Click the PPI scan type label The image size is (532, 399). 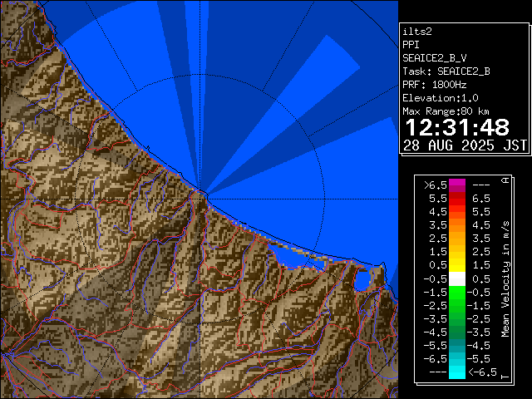click(411, 44)
